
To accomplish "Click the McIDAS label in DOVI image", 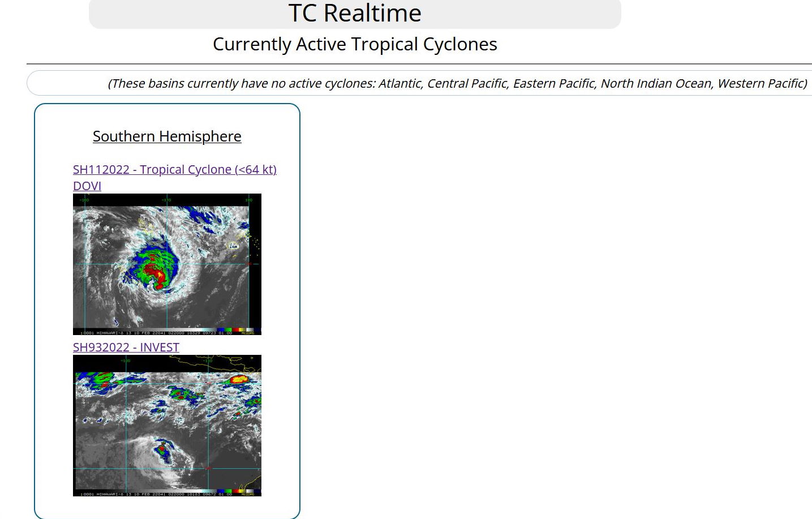I will coord(248,333).
